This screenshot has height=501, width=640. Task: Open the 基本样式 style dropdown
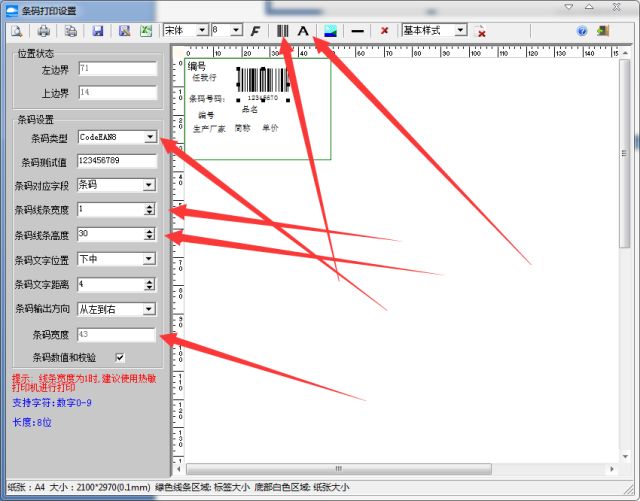[x=462, y=31]
